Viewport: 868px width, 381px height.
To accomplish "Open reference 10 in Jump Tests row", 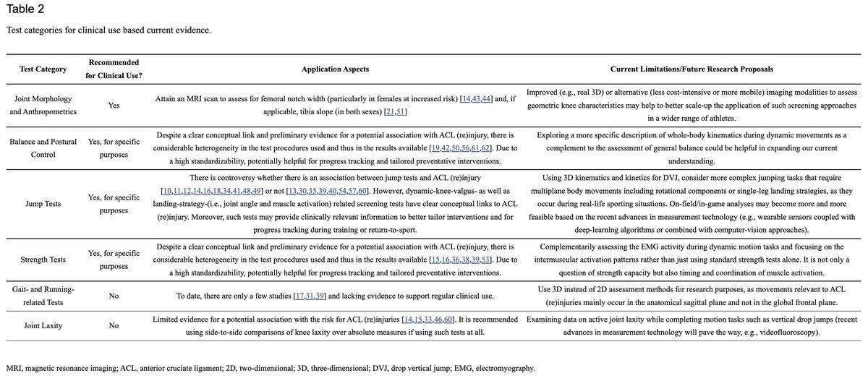I will click(x=167, y=191).
